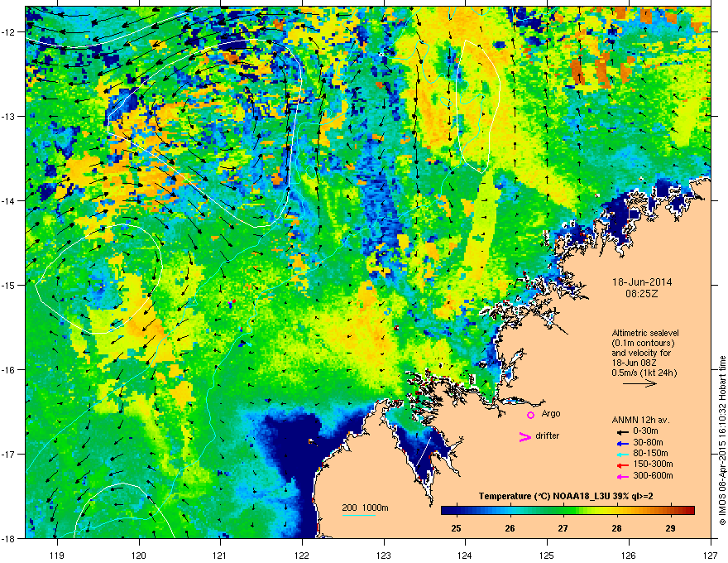The height and width of the screenshot is (563, 728).
Task: Click the 'Argo' legend label
Action: [x=551, y=413]
